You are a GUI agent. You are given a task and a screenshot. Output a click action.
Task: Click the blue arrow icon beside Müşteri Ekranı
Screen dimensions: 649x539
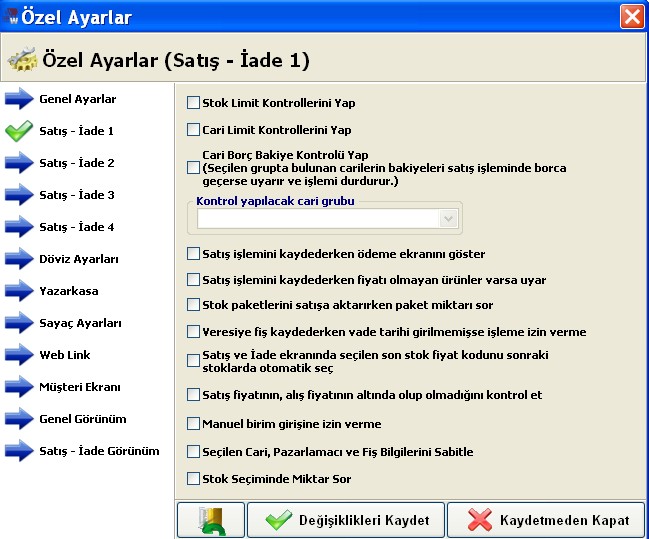(x=19, y=387)
